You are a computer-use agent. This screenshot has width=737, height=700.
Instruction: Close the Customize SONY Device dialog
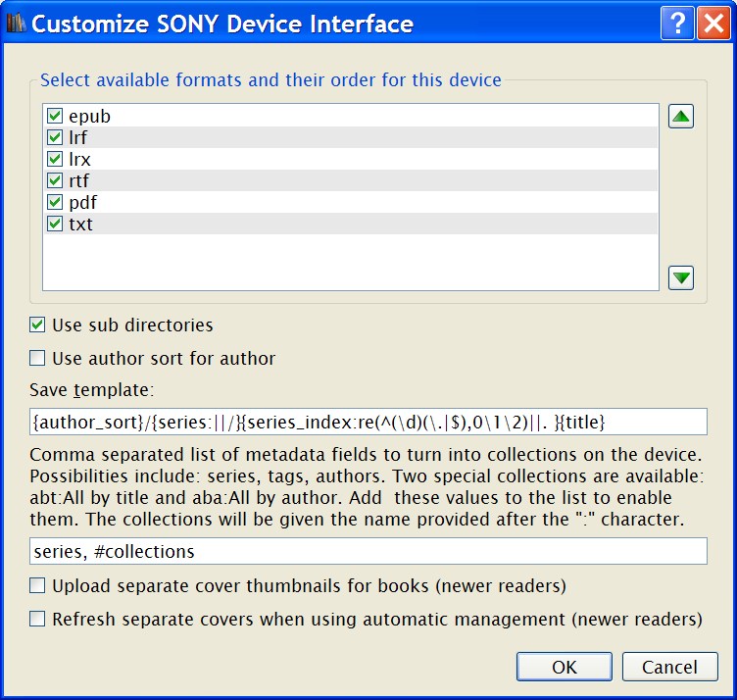(712, 24)
